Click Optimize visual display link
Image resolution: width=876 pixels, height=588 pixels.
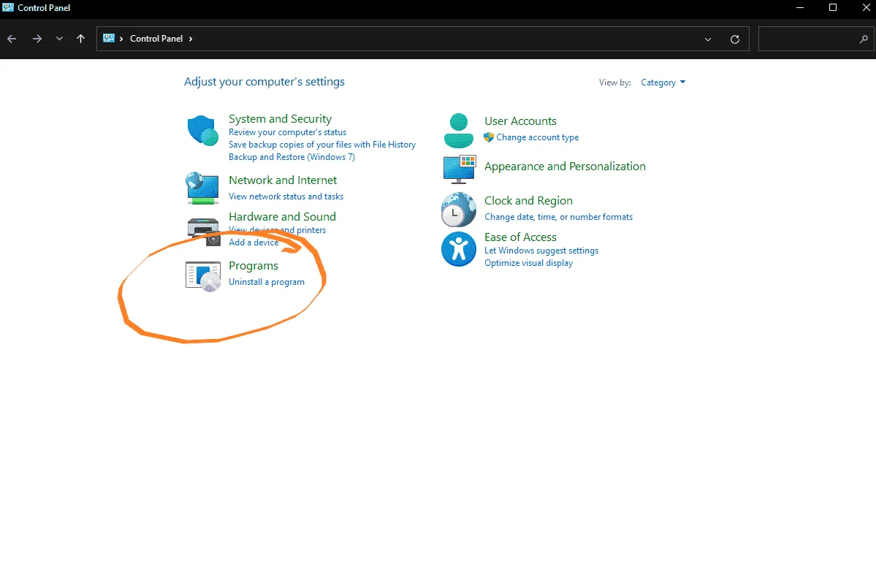click(528, 263)
